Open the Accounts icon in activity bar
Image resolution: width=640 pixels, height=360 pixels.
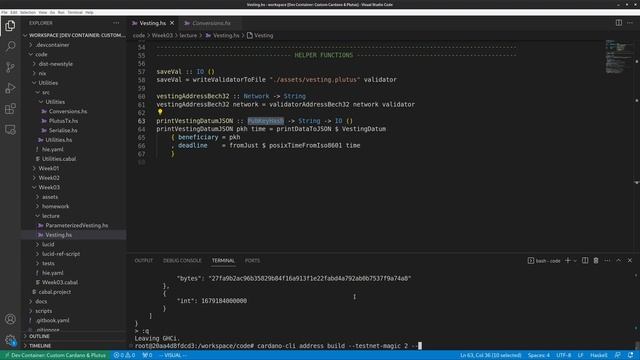coord(10,319)
